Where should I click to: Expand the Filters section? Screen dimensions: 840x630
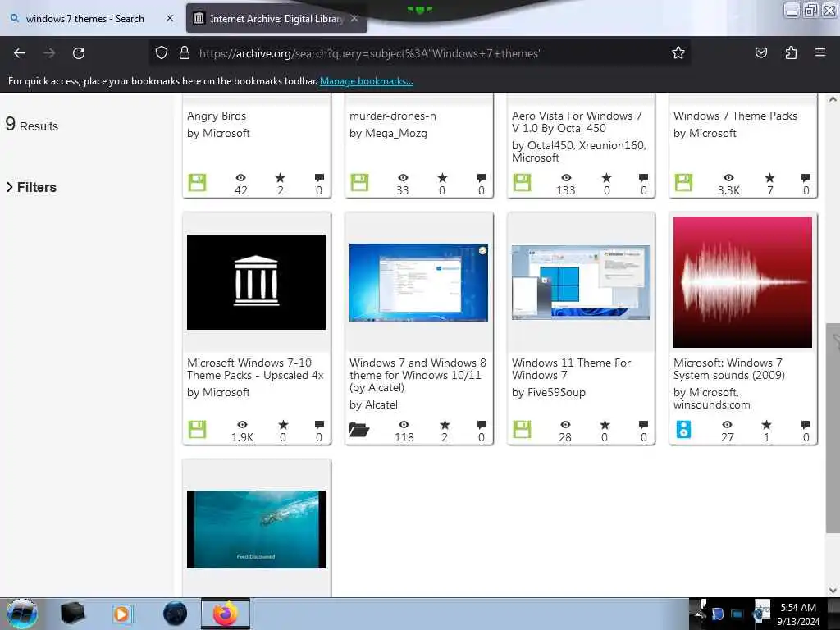[31, 187]
